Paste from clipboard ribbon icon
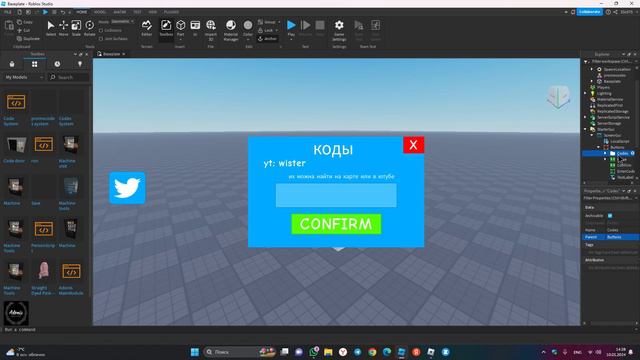Viewport: 640px width, 360px height. coord(9,28)
